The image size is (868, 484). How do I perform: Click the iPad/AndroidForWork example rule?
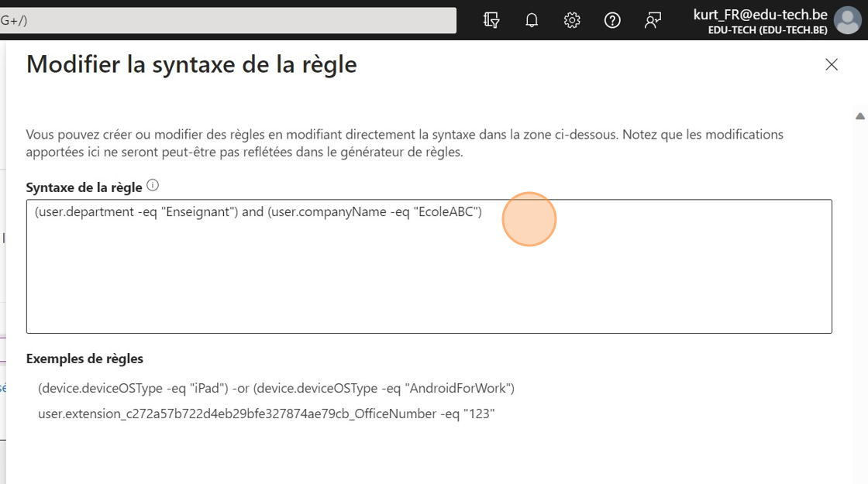click(276, 388)
